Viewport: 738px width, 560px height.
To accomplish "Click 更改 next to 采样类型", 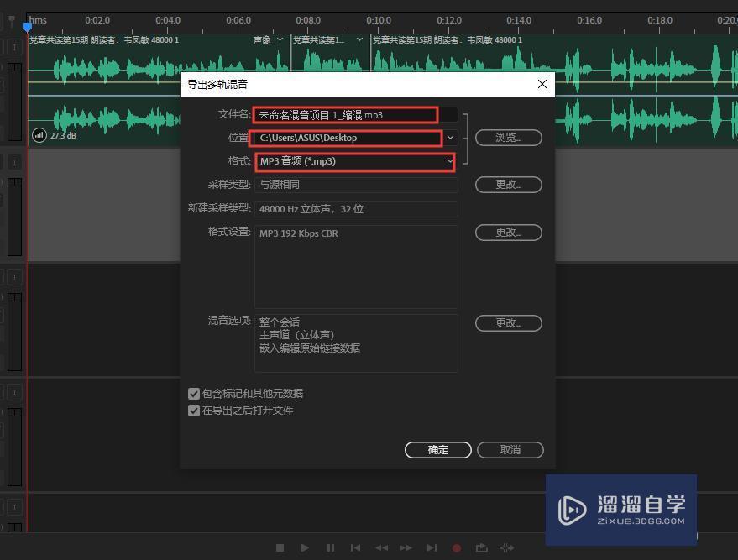I will [x=509, y=185].
